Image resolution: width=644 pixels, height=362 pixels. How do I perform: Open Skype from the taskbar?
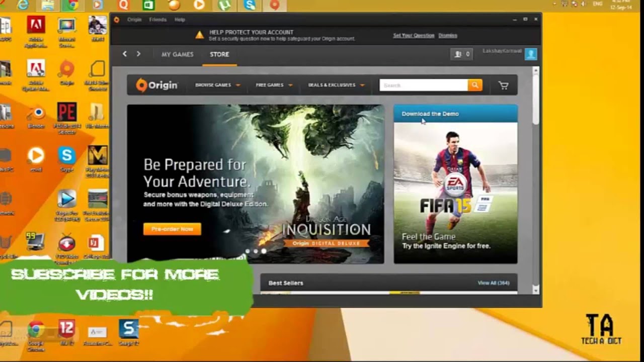(250, 5)
